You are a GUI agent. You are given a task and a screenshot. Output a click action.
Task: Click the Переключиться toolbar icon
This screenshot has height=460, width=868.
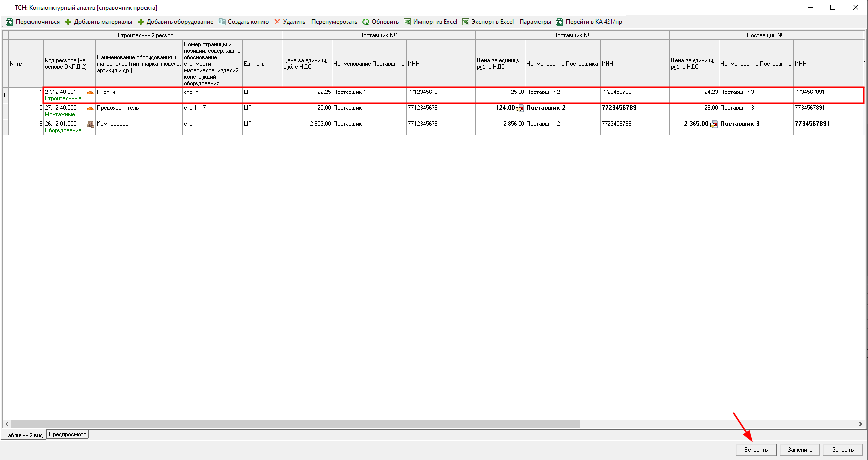coord(9,22)
